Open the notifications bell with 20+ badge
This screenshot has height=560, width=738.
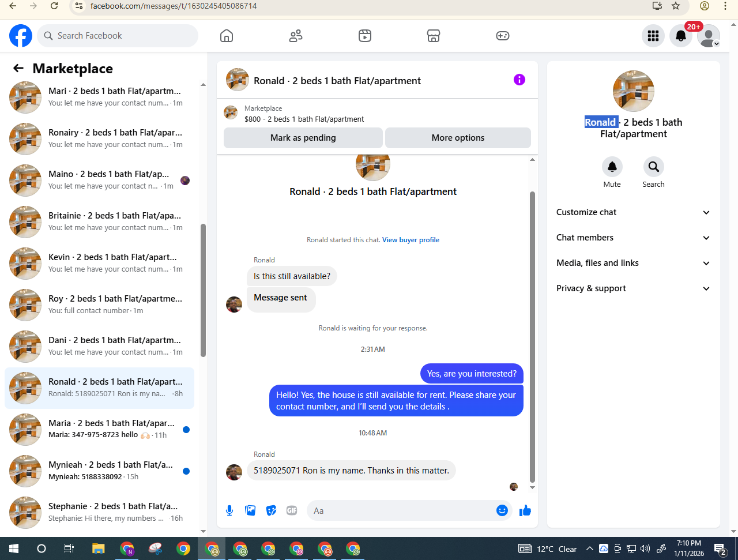click(x=681, y=36)
